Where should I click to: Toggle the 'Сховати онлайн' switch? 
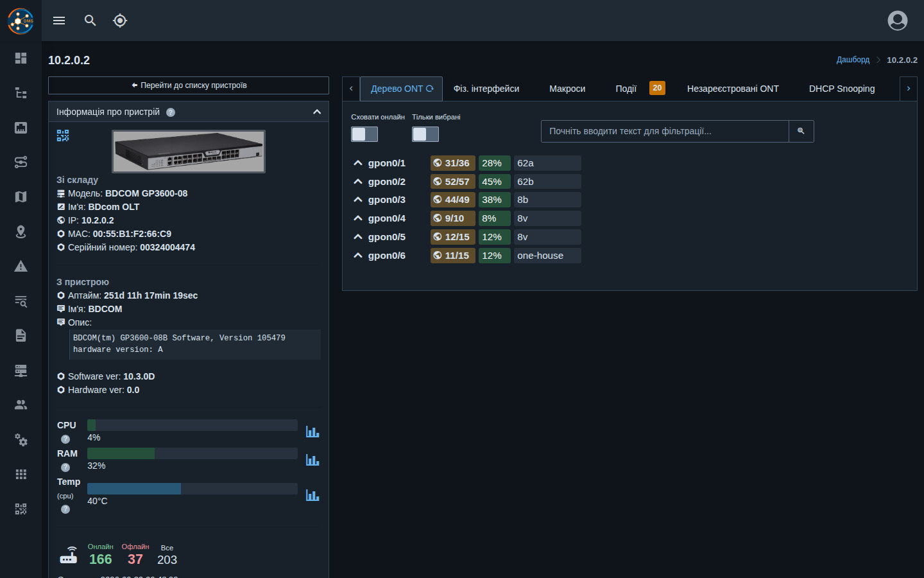(364, 134)
